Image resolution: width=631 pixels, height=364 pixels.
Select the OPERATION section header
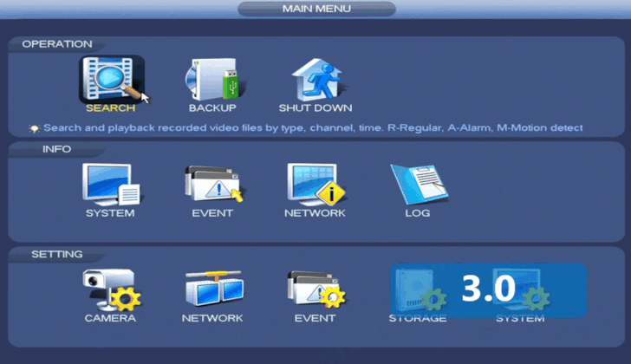pos(56,44)
